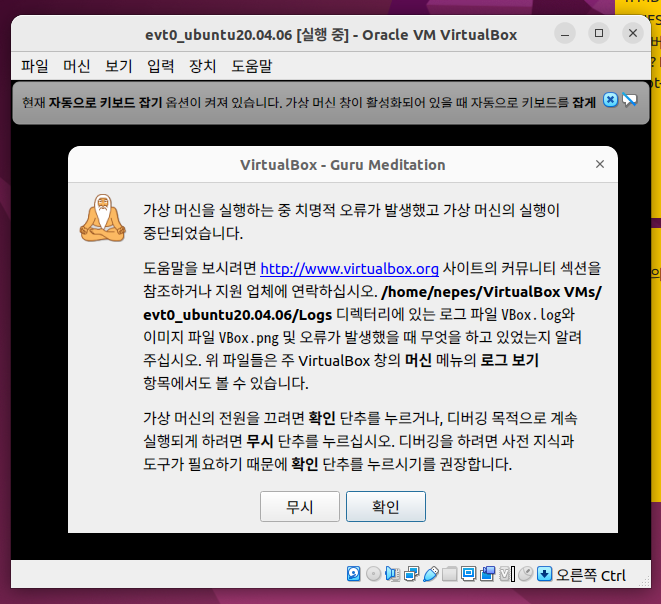661x604 pixels.
Task: Open the 도움말 menu
Action: (x=252, y=66)
